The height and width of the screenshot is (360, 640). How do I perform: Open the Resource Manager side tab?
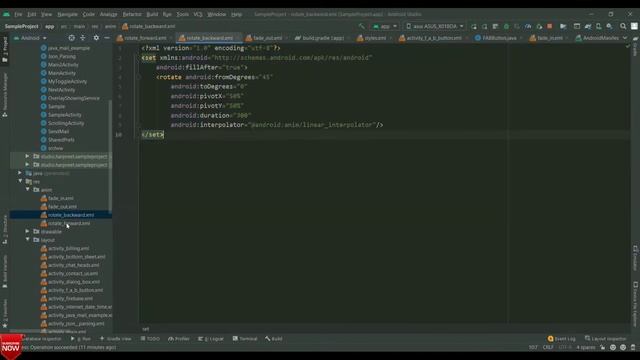5,95
